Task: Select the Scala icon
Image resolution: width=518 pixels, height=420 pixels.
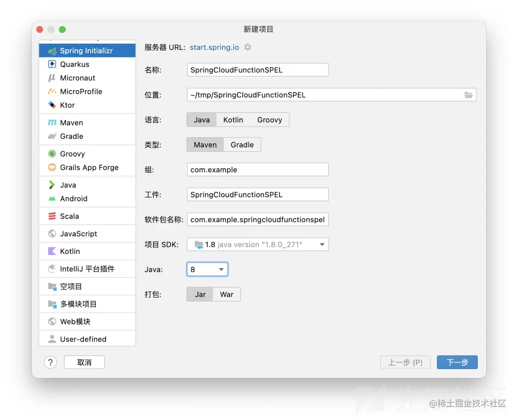Action: point(52,216)
